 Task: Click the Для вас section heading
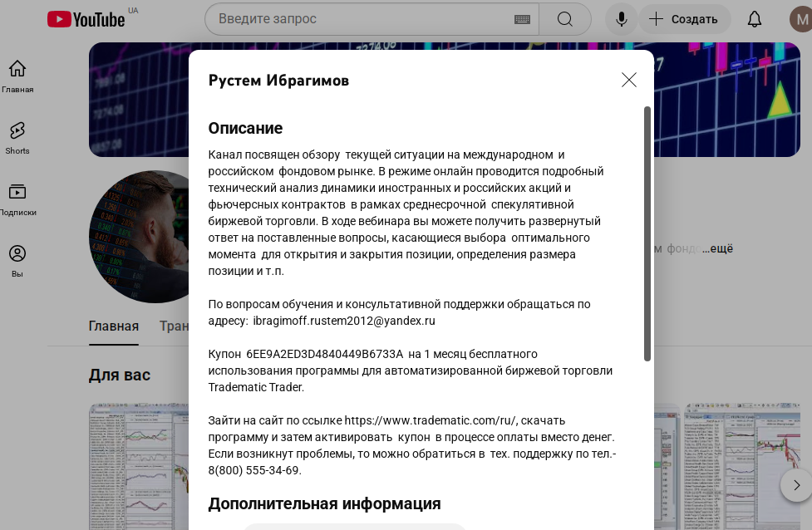[120, 375]
